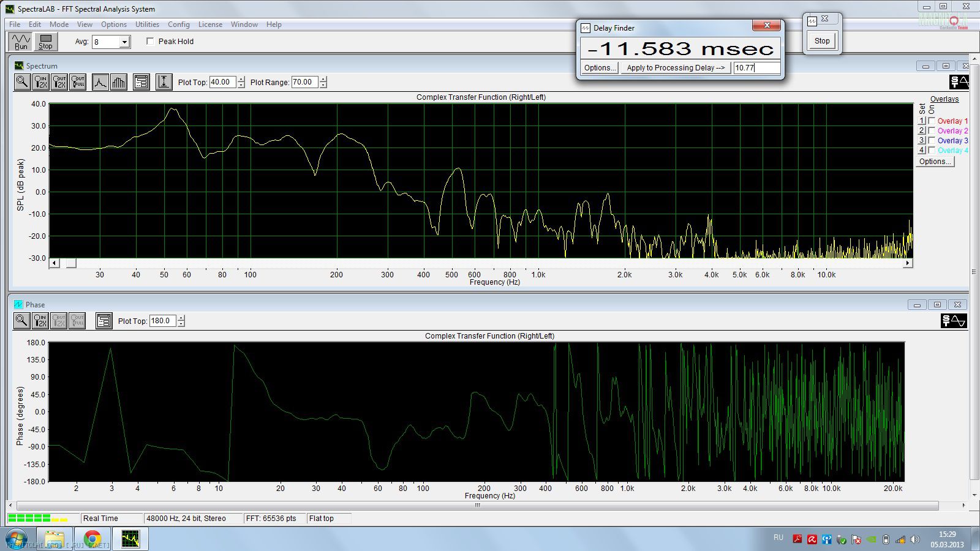Select the Spectrum zoom magnifier tool

(22, 82)
